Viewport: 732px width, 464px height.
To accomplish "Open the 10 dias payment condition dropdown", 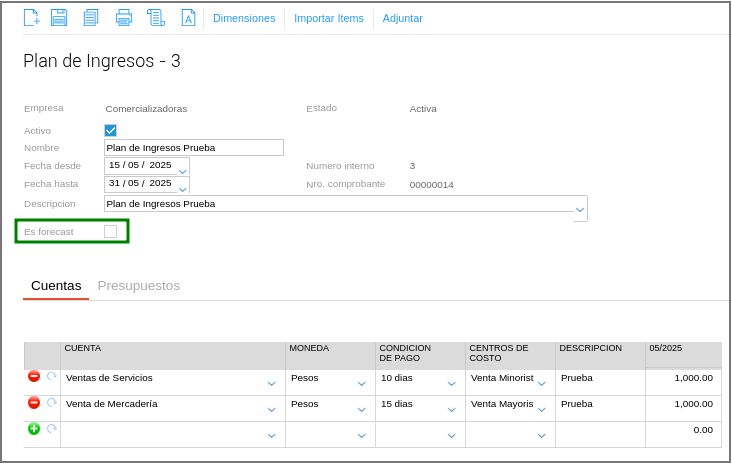I will point(452,383).
